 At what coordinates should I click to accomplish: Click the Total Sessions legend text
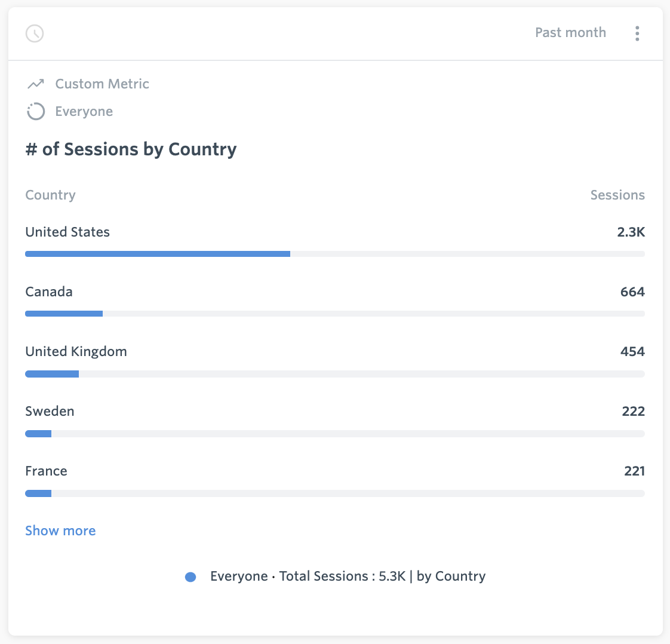348,576
